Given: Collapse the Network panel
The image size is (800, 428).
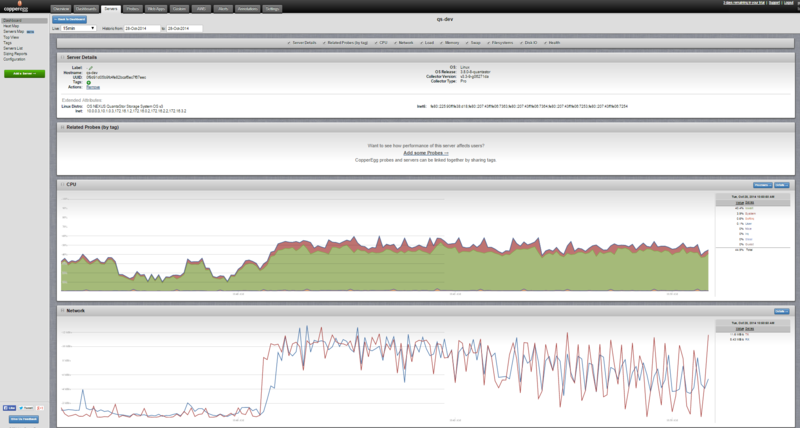Looking at the screenshot, I should pyautogui.click(x=63, y=311).
